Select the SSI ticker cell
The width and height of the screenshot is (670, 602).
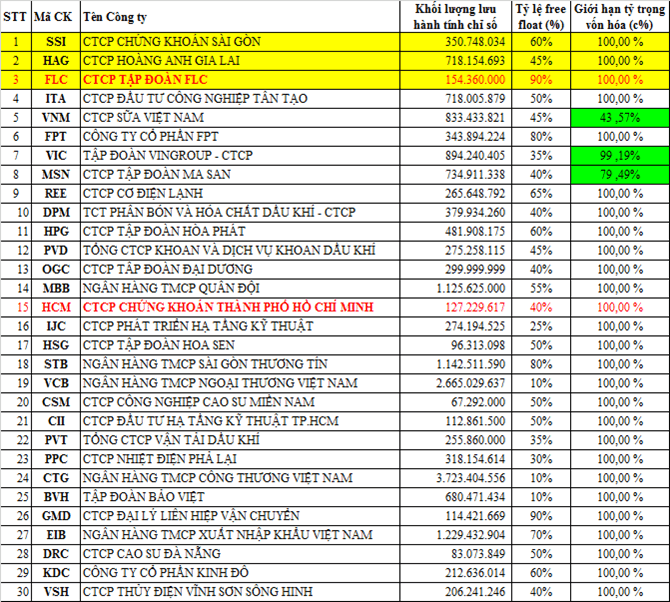tap(56, 42)
